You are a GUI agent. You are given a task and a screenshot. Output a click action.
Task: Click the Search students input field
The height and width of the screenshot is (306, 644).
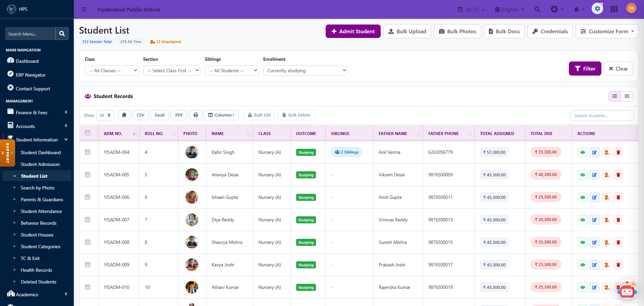click(x=602, y=116)
